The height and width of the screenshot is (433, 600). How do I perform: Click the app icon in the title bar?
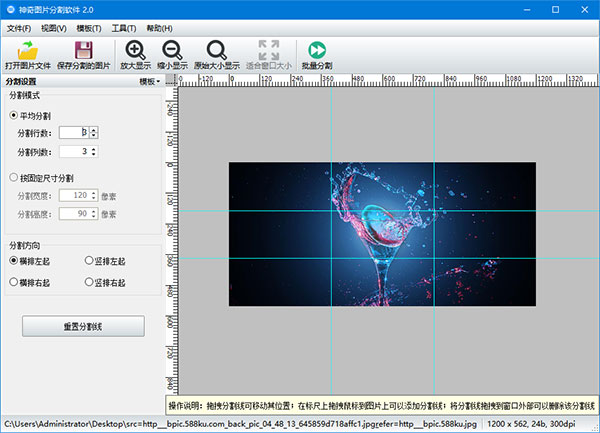pos(9,9)
